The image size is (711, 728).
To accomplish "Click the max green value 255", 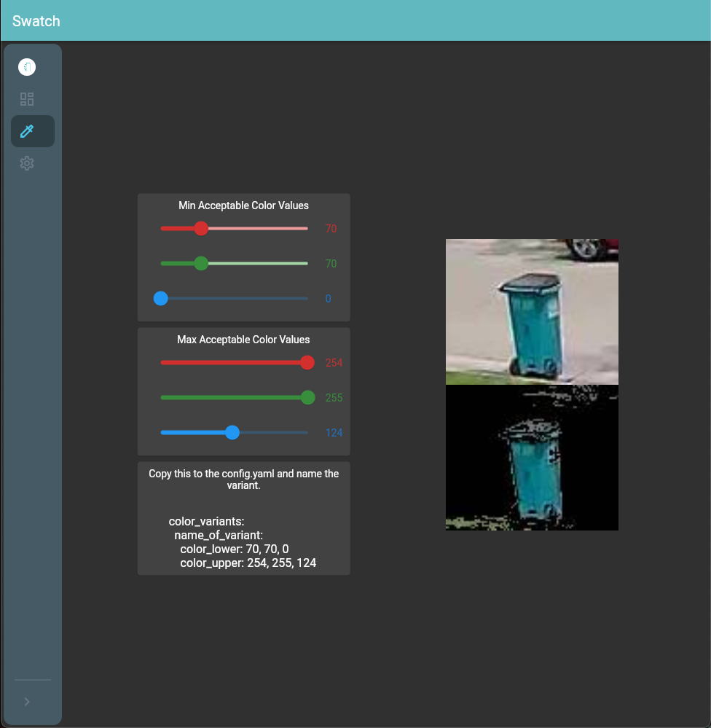I will point(334,398).
